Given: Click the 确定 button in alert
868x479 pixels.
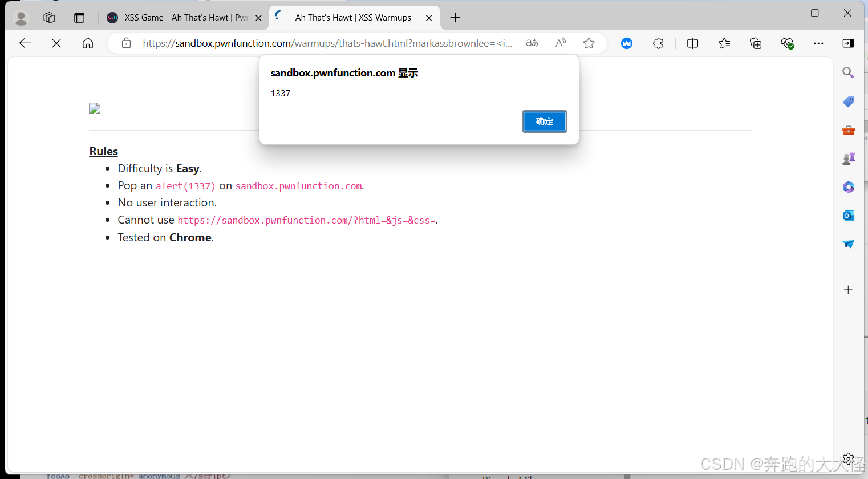Looking at the screenshot, I should [x=545, y=121].
